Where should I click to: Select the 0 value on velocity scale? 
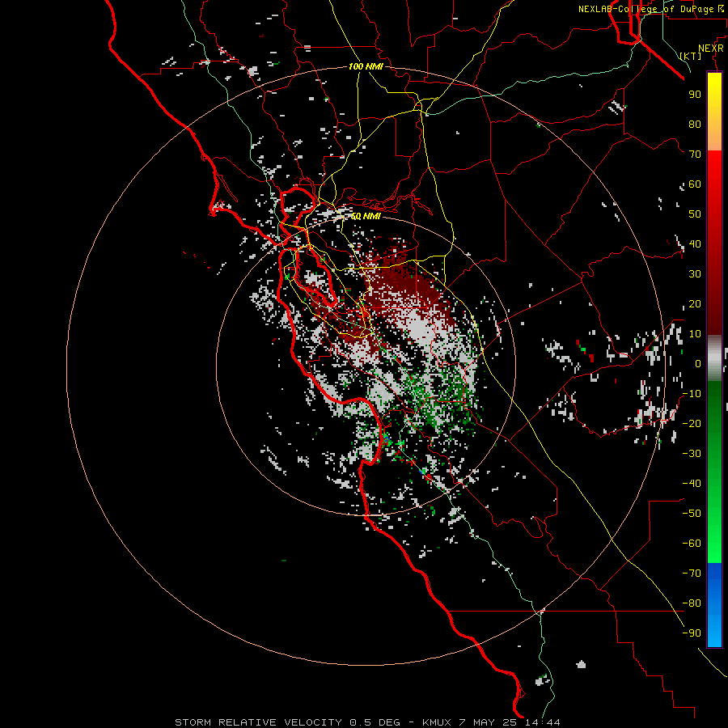tap(698, 363)
